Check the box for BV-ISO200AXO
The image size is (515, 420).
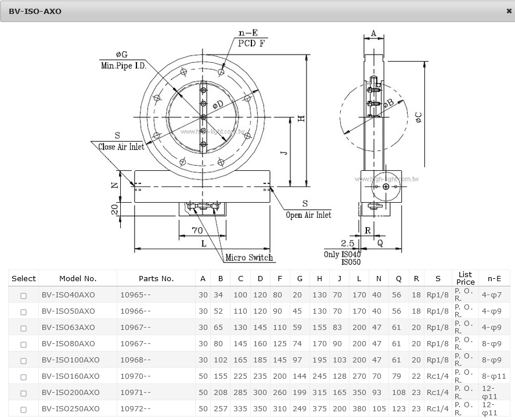pyautogui.click(x=24, y=393)
